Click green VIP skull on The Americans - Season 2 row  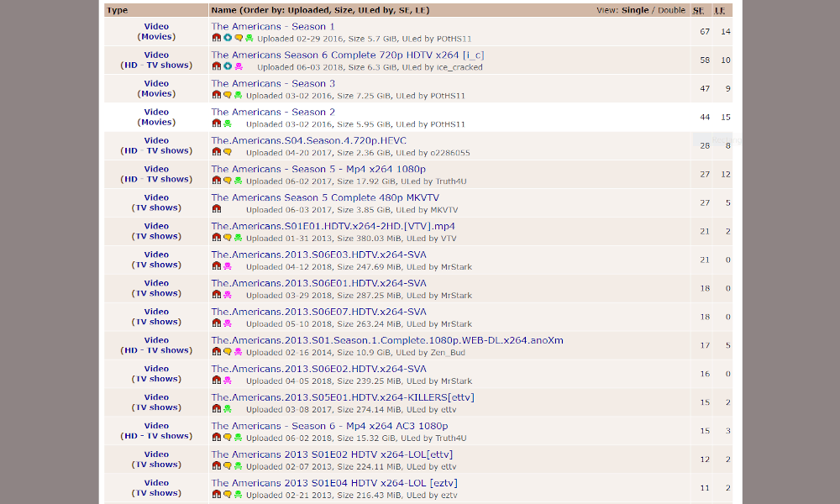pyautogui.click(x=228, y=123)
